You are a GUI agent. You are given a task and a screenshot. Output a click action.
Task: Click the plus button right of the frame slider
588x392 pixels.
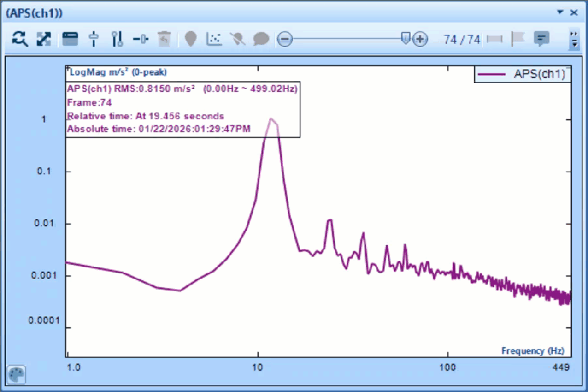[420, 39]
